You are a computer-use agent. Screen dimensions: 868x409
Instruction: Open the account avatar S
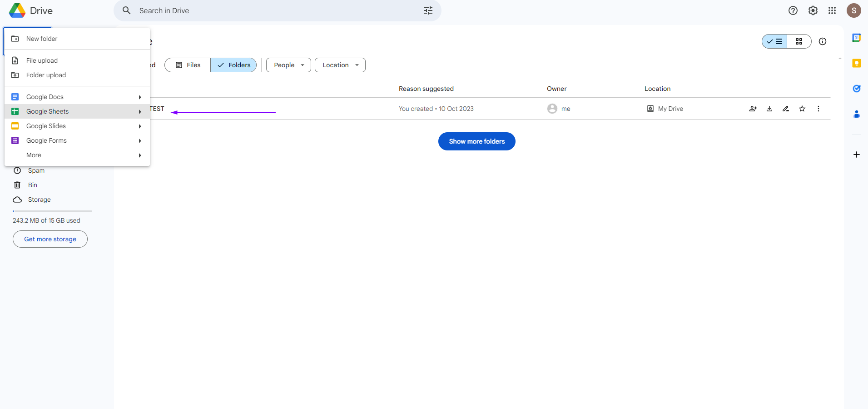(x=854, y=10)
